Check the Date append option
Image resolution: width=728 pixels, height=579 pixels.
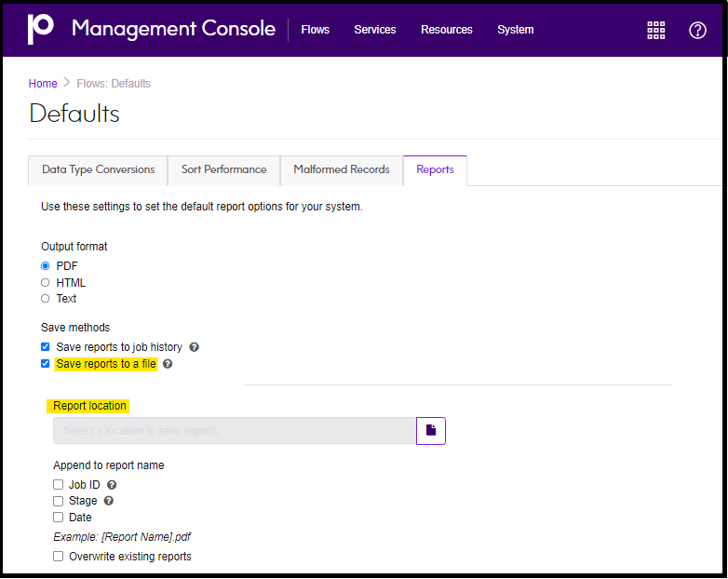[59, 518]
